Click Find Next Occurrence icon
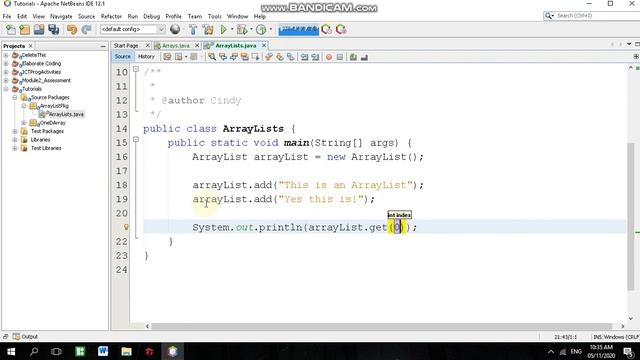 (234, 57)
